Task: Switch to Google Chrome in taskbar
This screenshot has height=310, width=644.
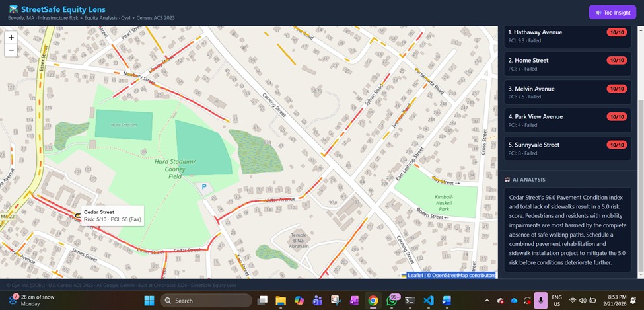Action: tap(373, 301)
